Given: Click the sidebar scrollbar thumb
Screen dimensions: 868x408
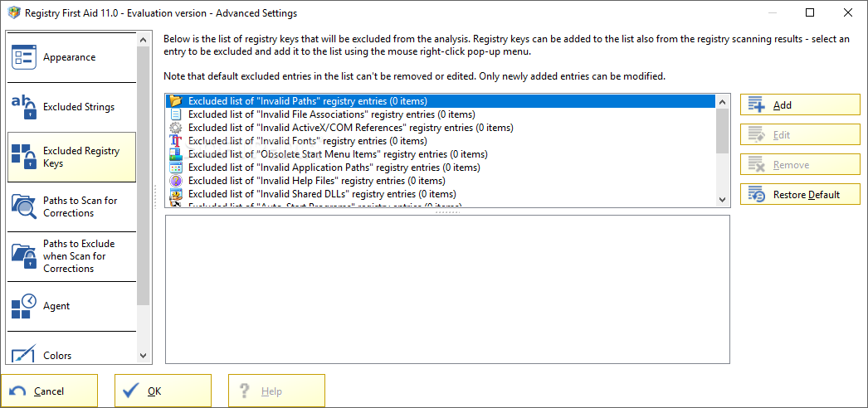Looking at the screenshot, I should click(x=143, y=175).
